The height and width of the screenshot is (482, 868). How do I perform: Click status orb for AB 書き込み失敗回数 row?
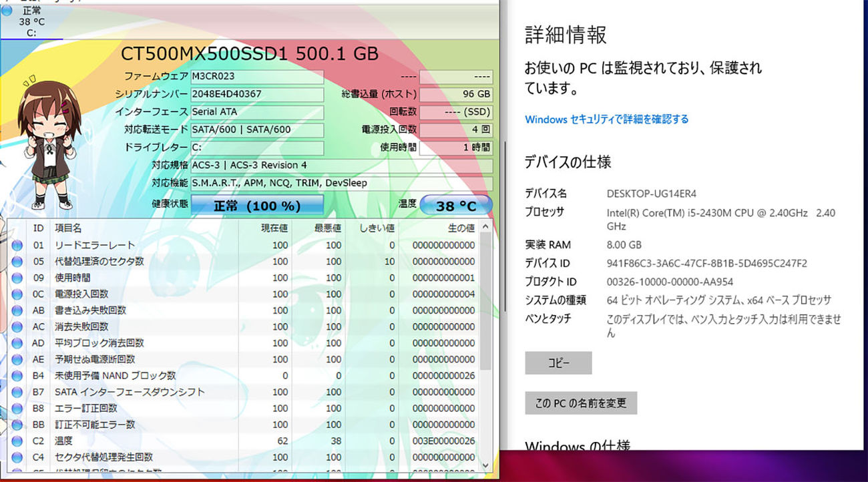[17, 310]
